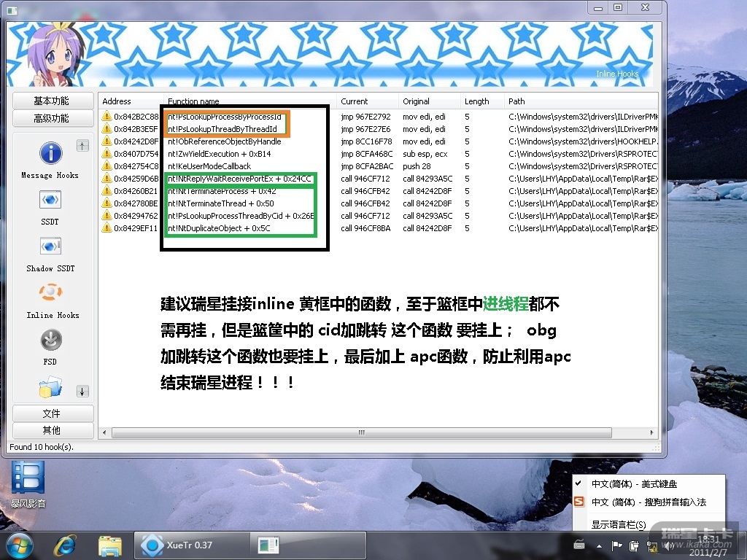Open the SSDT icon in sidebar
Viewport: 747px width, 560px height.
pos(50,200)
